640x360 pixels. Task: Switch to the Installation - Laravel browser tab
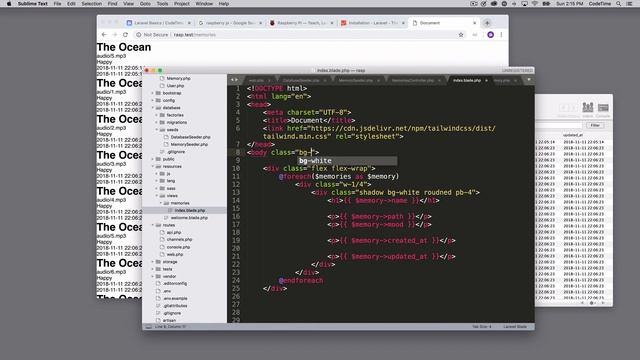[373, 23]
